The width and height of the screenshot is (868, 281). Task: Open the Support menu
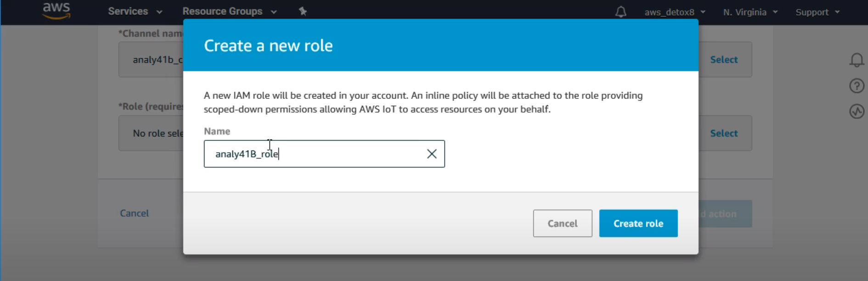point(817,12)
